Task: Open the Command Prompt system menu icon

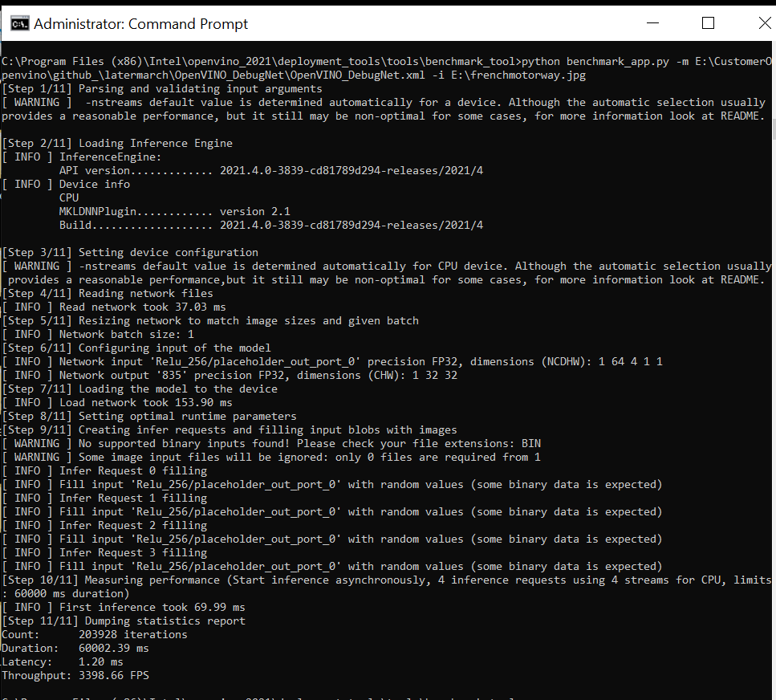Action: [x=19, y=23]
